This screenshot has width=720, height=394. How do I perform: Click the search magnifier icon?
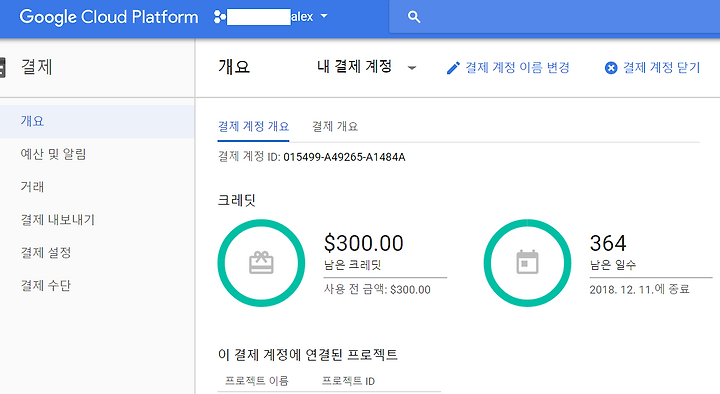tap(414, 17)
